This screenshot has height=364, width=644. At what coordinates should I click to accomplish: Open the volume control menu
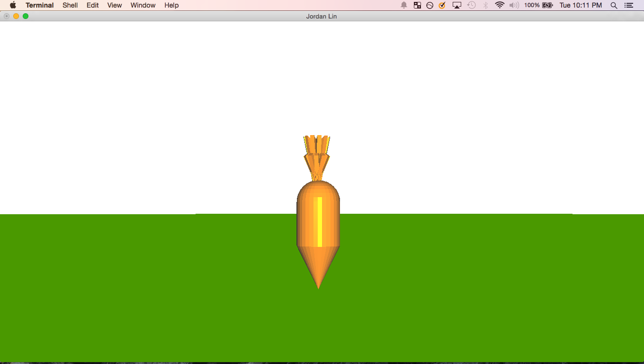tap(514, 5)
